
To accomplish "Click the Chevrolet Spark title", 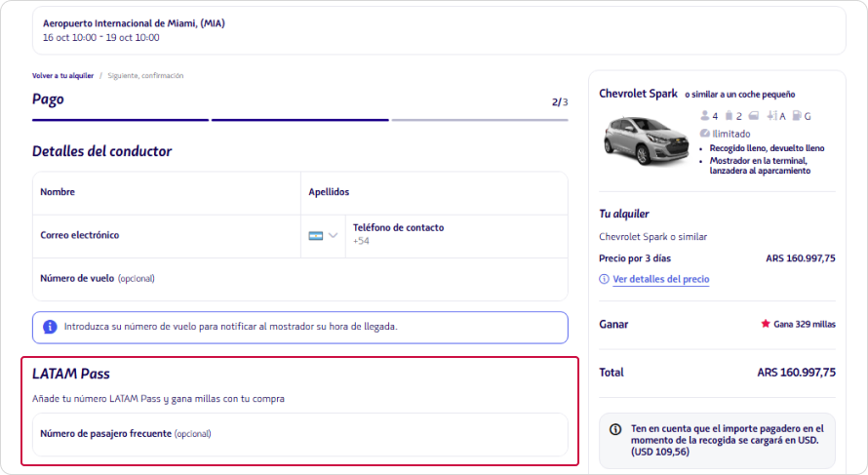I will (638, 94).
